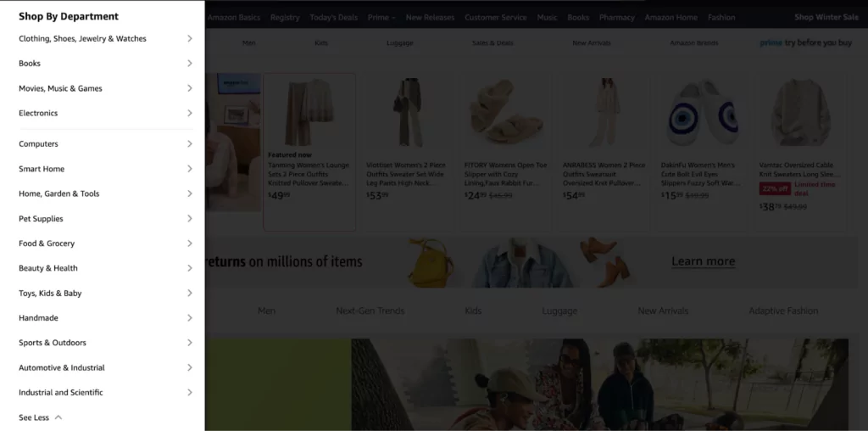Expand Beauty & Health chevron arrow
Screen dimensions: 868x431
coord(189,268)
